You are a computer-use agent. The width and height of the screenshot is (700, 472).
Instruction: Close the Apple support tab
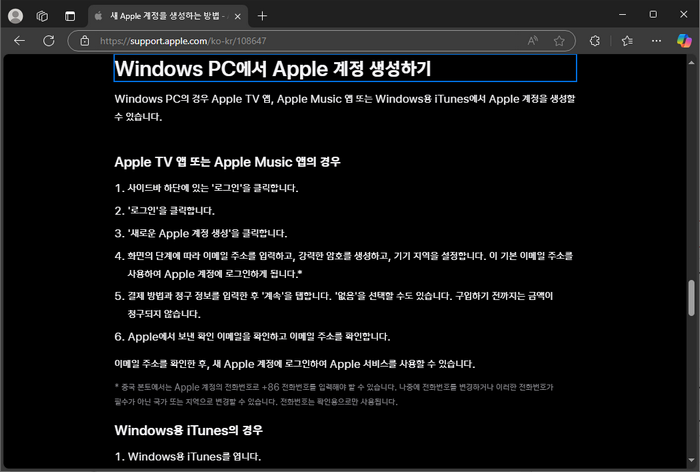coord(238,17)
